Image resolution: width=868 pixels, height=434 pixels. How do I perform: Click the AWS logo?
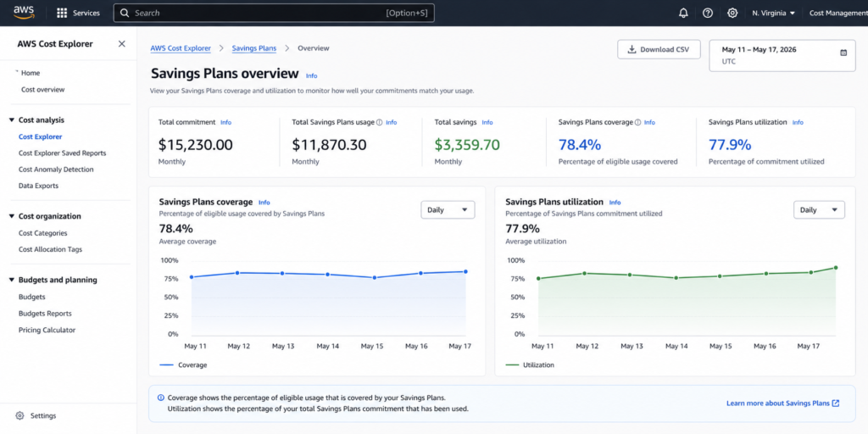(x=25, y=13)
